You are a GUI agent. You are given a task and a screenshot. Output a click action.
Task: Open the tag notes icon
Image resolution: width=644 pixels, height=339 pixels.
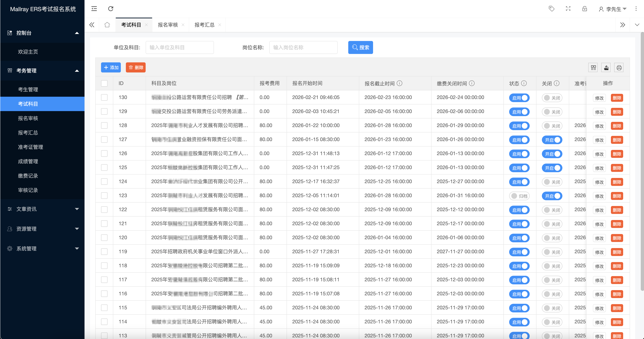click(x=551, y=9)
